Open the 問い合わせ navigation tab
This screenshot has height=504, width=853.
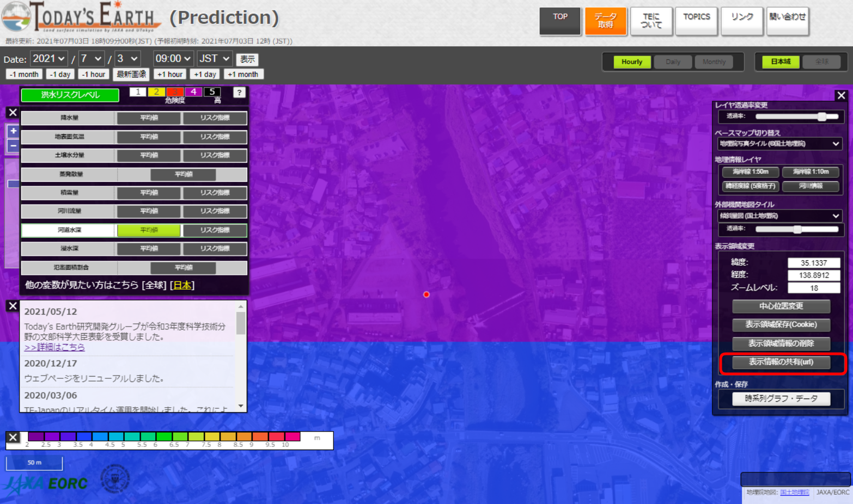787,21
